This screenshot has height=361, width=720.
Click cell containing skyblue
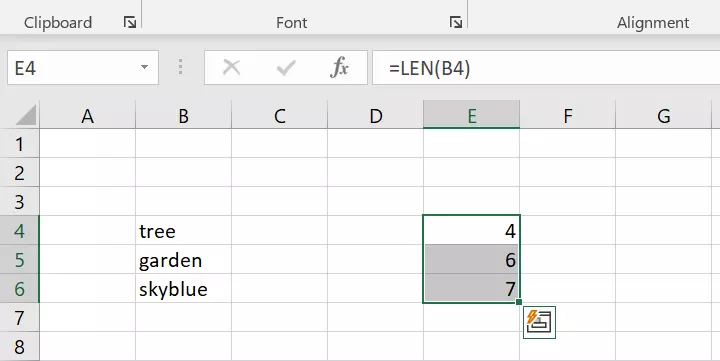184,288
